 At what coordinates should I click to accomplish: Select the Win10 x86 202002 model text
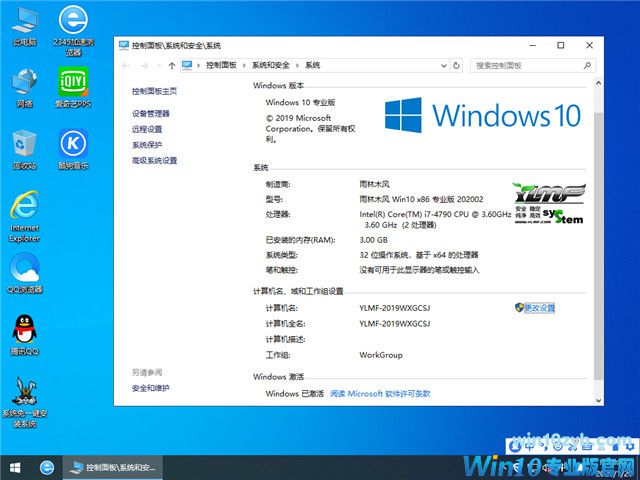pyautogui.click(x=421, y=199)
